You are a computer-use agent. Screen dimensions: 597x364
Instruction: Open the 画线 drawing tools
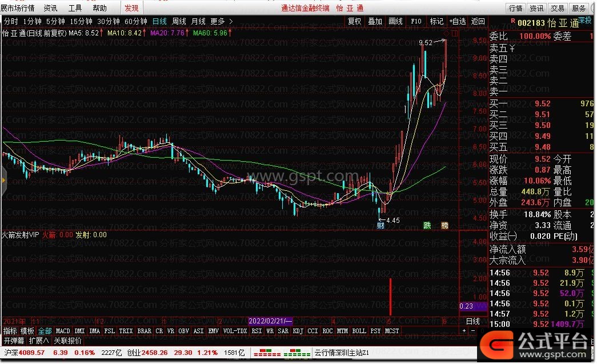click(395, 21)
